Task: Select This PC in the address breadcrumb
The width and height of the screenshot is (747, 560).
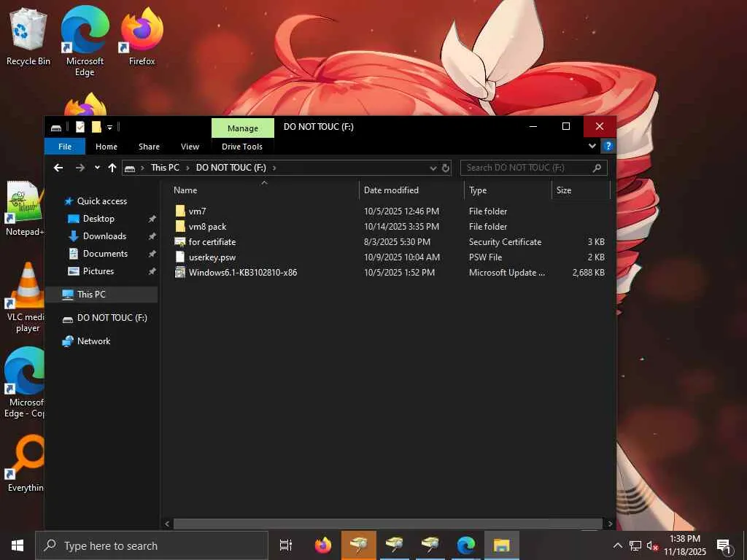Action: point(166,168)
